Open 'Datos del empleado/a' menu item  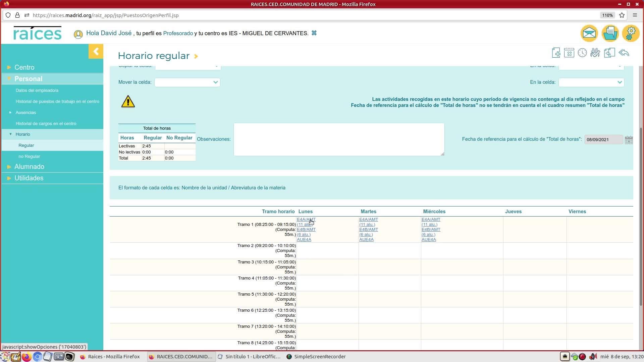(x=37, y=90)
